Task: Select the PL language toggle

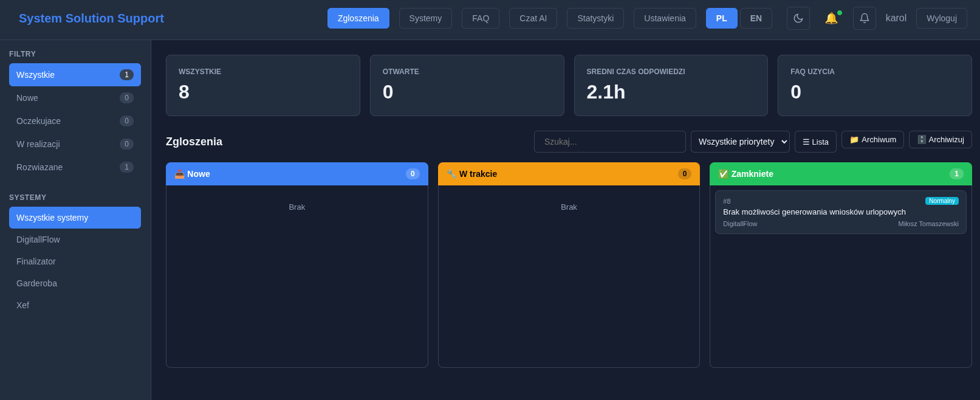Action: [x=721, y=18]
